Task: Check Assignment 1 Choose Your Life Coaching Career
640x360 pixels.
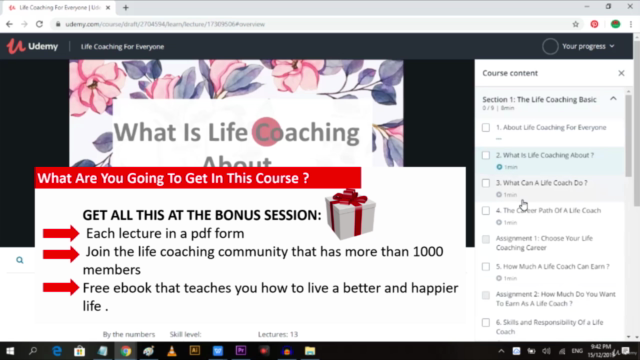Action: (x=486, y=239)
